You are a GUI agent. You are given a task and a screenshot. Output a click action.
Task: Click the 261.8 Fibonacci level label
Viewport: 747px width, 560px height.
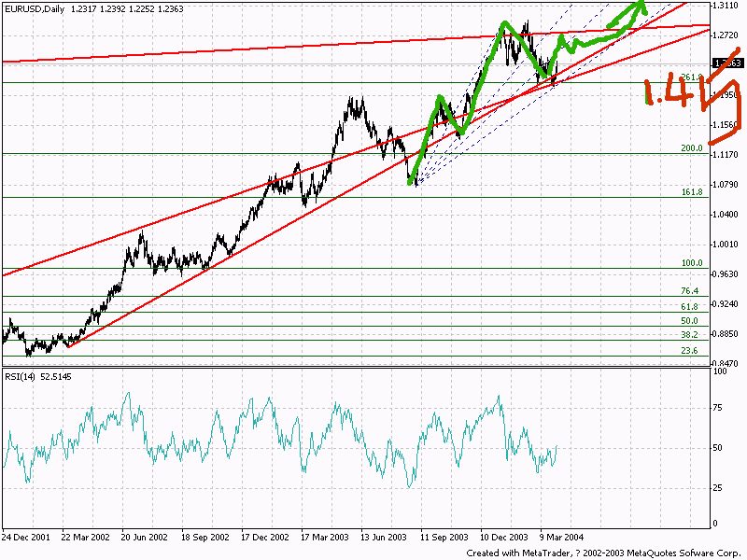pos(691,77)
